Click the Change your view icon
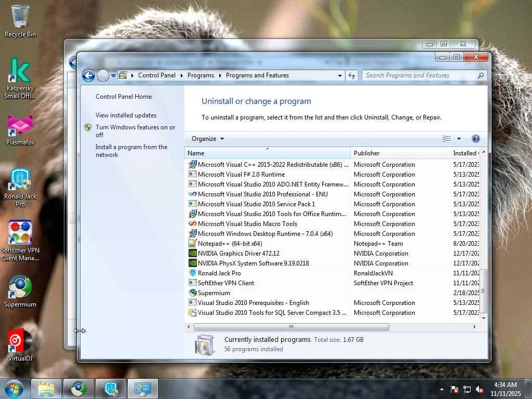This screenshot has width=532, height=399. (447, 138)
